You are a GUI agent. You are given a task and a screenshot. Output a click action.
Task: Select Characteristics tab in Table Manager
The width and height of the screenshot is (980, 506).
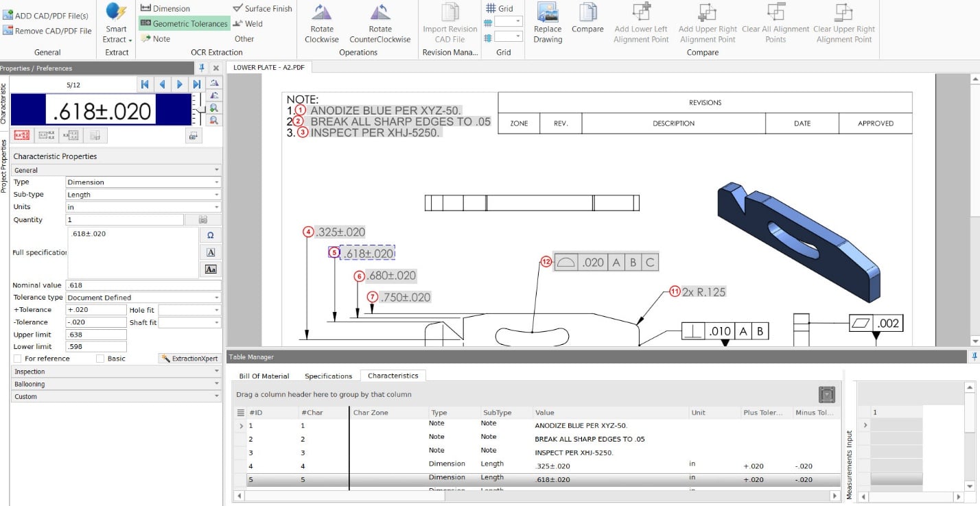click(x=393, y=376)
